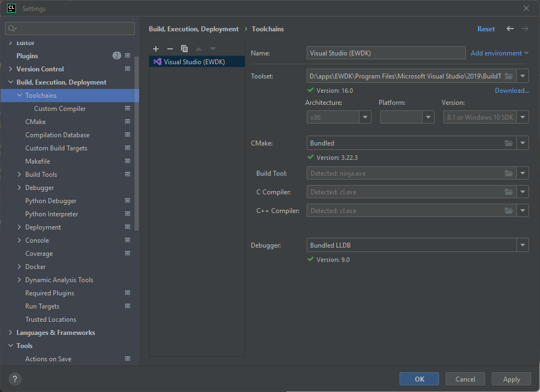Image resolution: width=540 pixels, height=392 pixels.
Task: Click project-level icon beside Custom Compiler
Action: tap(127, 108)
